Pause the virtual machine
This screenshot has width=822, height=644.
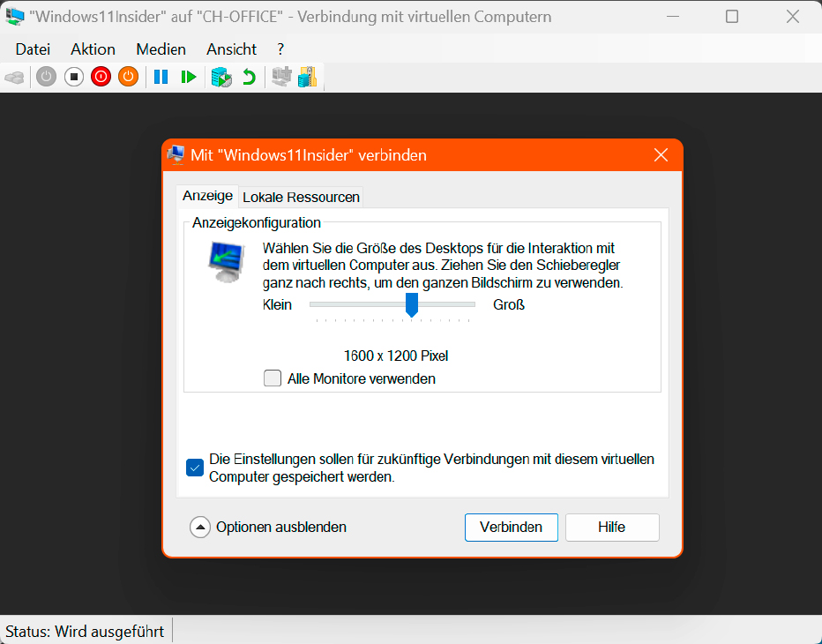pos(161,77)
